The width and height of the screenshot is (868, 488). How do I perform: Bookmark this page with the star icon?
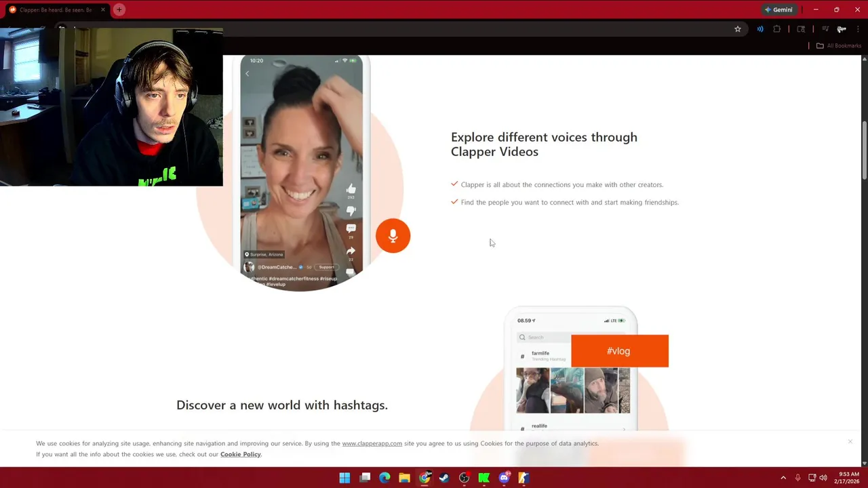pyautogui.click(x=738, y=29)
